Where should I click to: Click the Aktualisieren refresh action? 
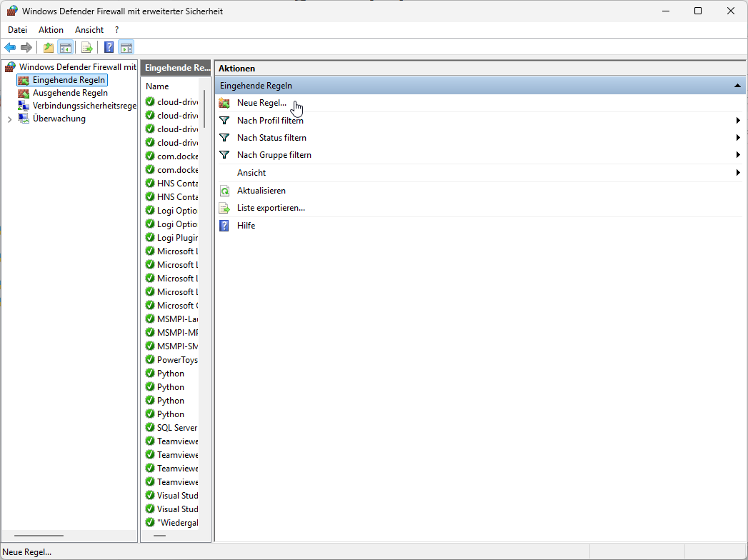click(261, 191)
